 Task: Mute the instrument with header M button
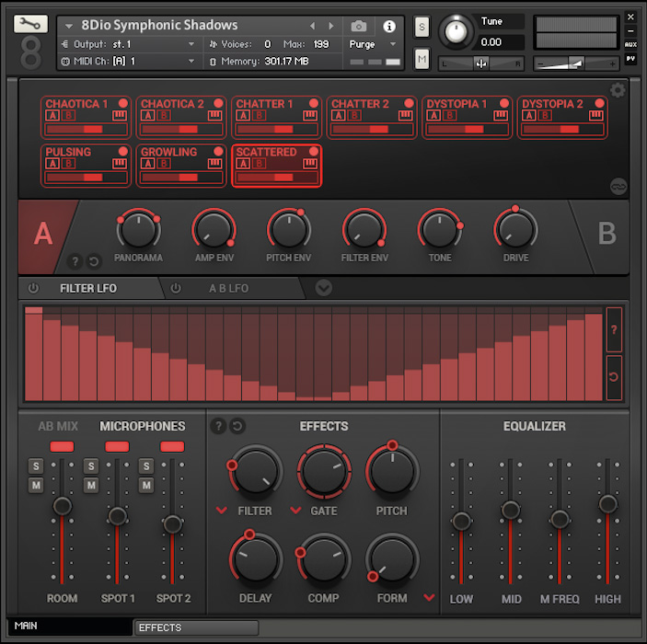point(422,59)
